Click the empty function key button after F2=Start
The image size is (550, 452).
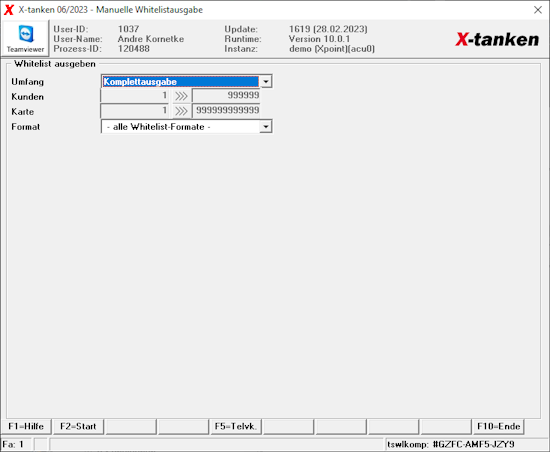coord(131,426)
